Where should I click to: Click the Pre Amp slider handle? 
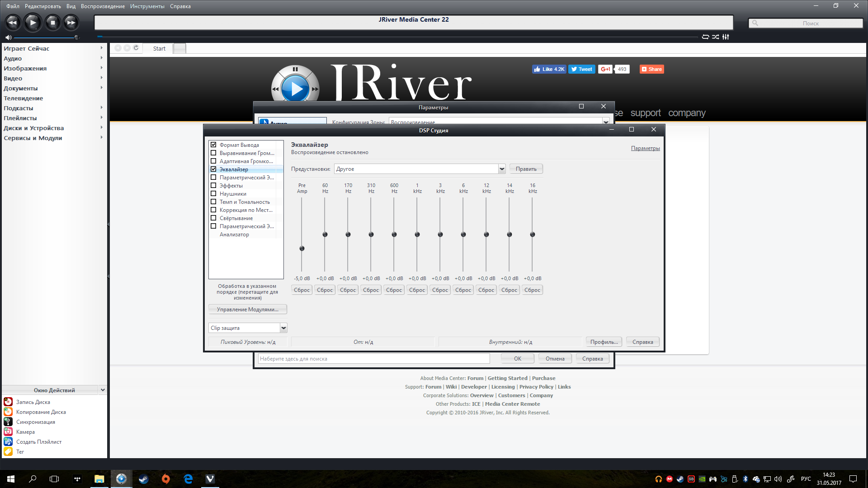(302, 249)
